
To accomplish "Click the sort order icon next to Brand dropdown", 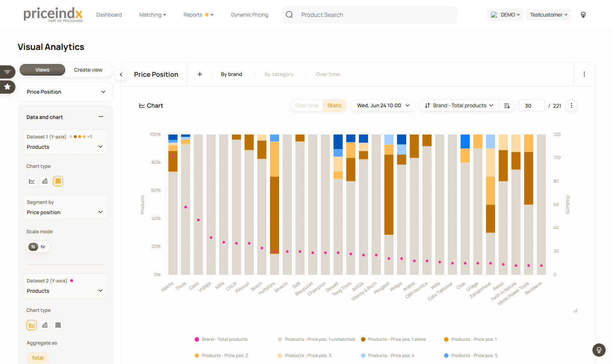I will [507, 106].
